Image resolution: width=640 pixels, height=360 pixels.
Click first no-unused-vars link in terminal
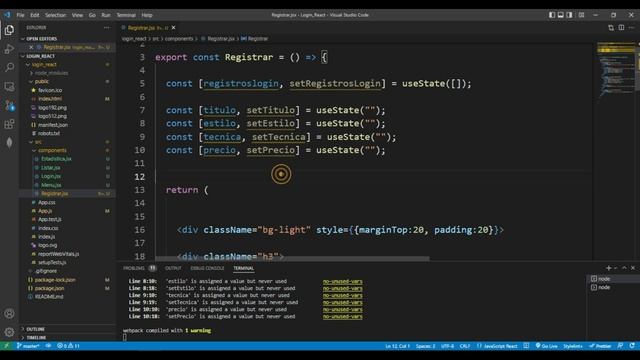pos(342,281)
